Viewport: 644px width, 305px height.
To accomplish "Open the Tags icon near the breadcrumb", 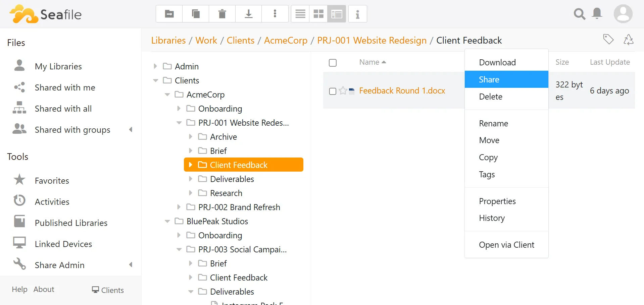I will pos(608,40).
